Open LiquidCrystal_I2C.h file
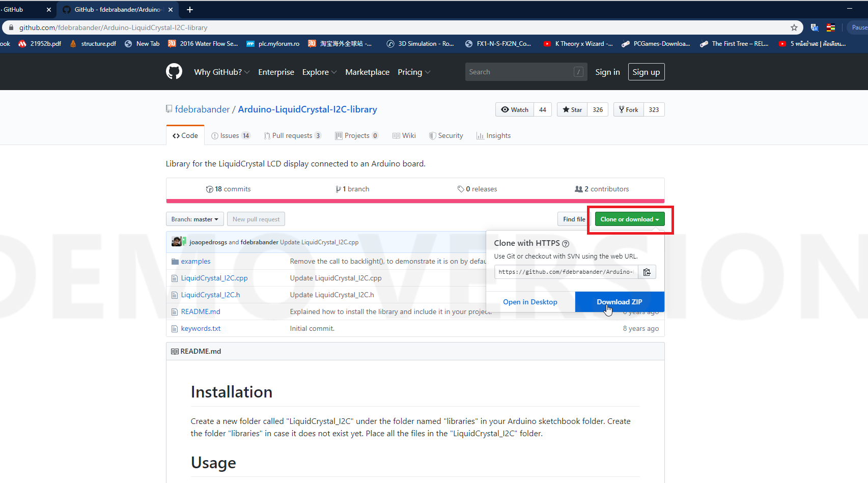Screen dimensions: 868x483 (x=210, y=295)
